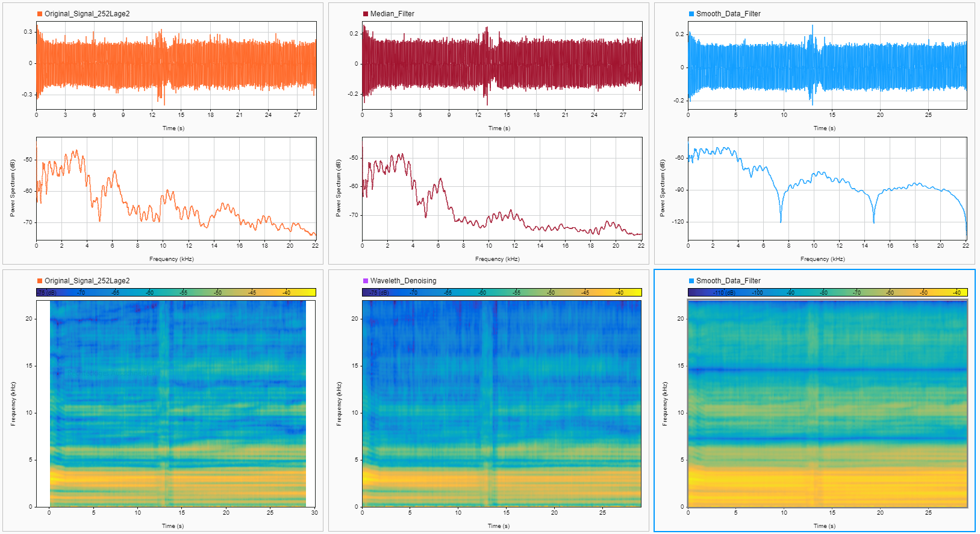Click the colorbar of the Smooth_Data_Filter spectrogram
980x534 pixels.
[828, 292]
